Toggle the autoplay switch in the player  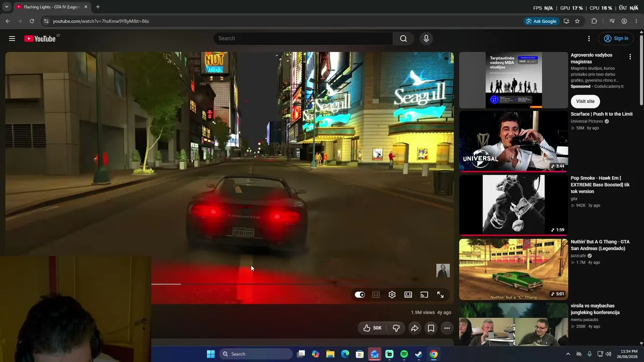360,295
